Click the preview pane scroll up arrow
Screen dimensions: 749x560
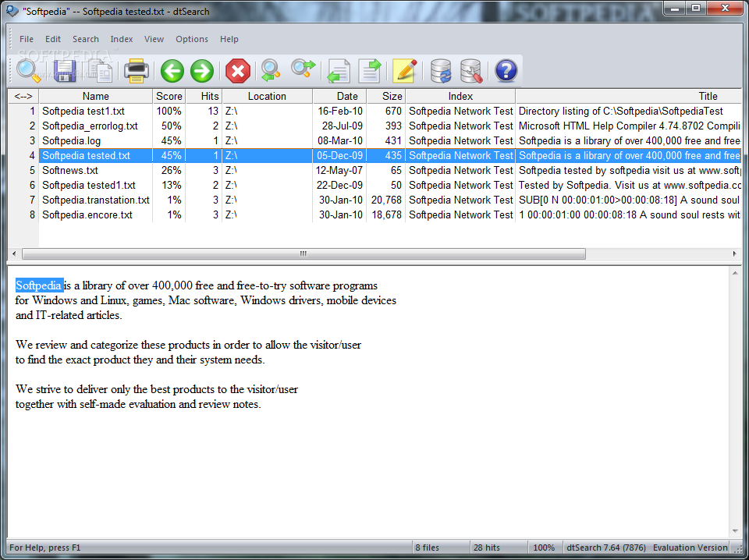(x=735, y=273)
